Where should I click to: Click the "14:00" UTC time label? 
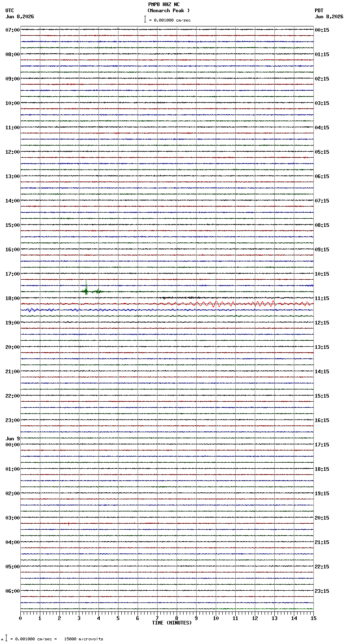tap(13, 201)
